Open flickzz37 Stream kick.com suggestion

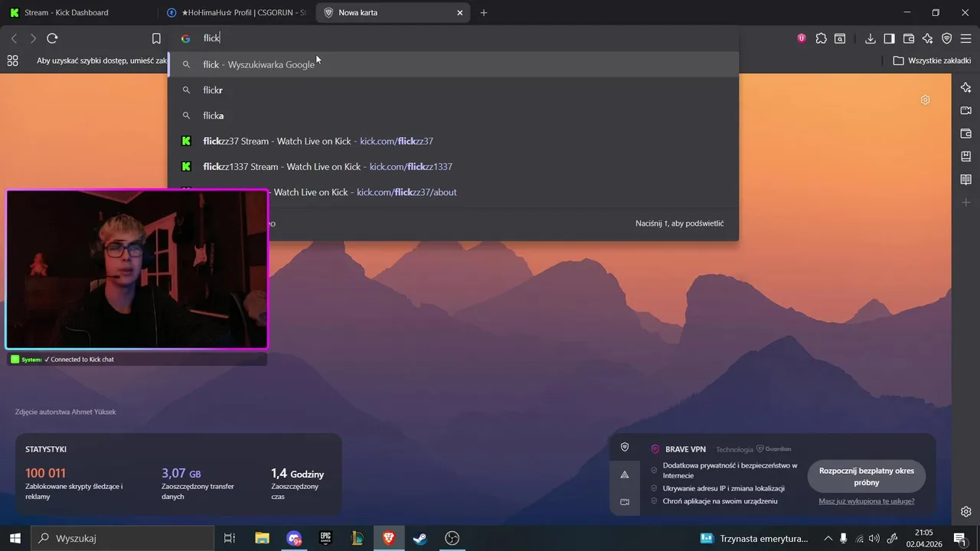[x=453, y=141]
